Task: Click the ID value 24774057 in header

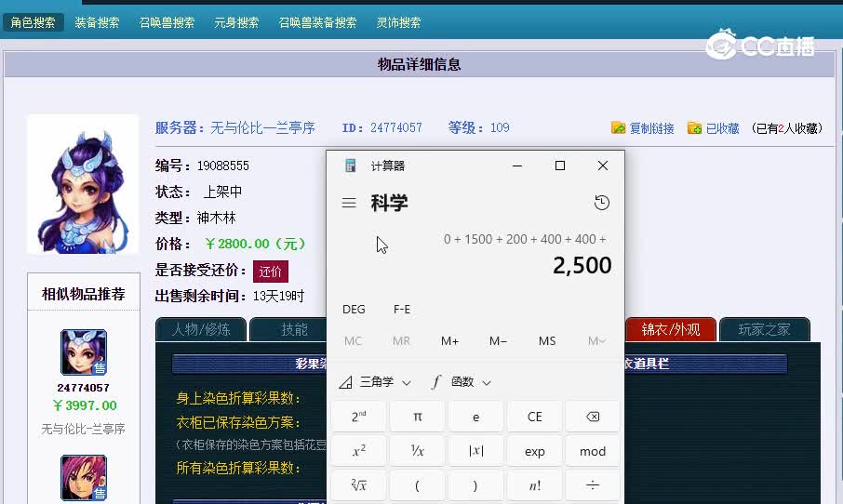Action: (396, 128)
